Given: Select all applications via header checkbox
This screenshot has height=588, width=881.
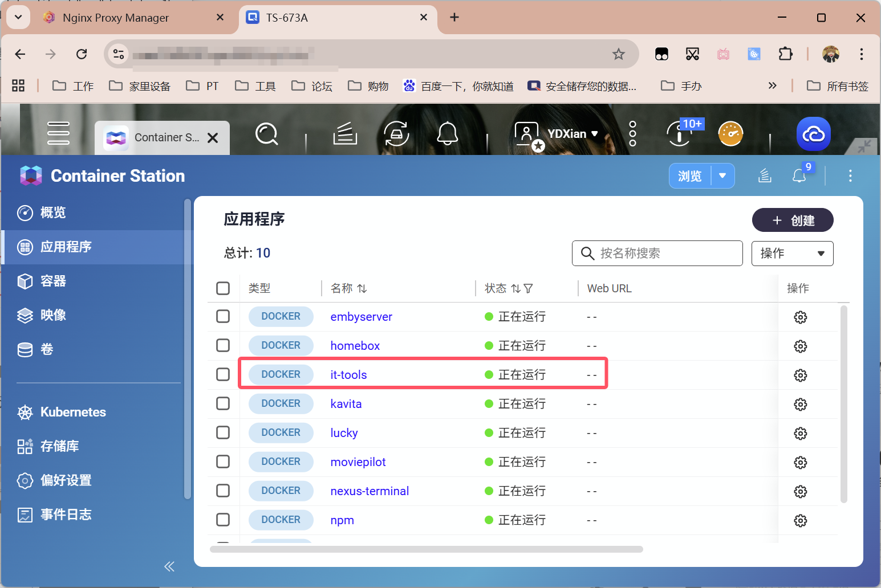Looking at the screenshot, I should 223,288.
